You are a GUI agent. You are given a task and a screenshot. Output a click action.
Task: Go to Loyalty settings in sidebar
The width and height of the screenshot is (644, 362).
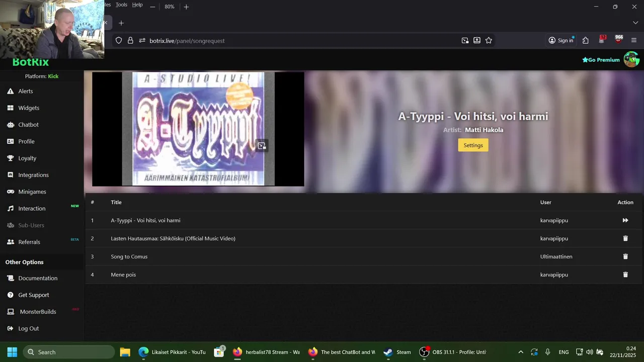tap(27, 158)
